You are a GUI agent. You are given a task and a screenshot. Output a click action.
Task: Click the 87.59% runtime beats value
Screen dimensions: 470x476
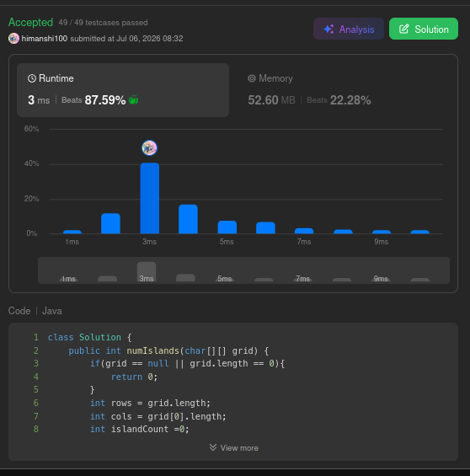(x=105, y=100)
